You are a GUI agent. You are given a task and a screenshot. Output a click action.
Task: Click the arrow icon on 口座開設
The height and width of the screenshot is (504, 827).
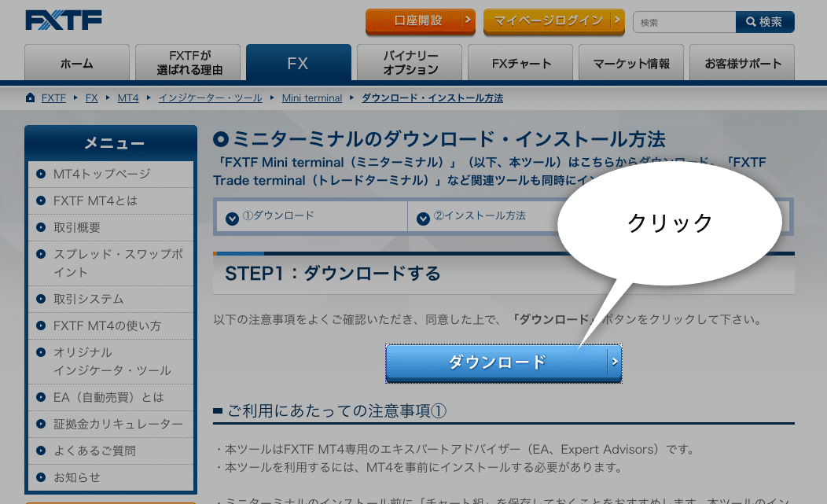click(467, 20)
